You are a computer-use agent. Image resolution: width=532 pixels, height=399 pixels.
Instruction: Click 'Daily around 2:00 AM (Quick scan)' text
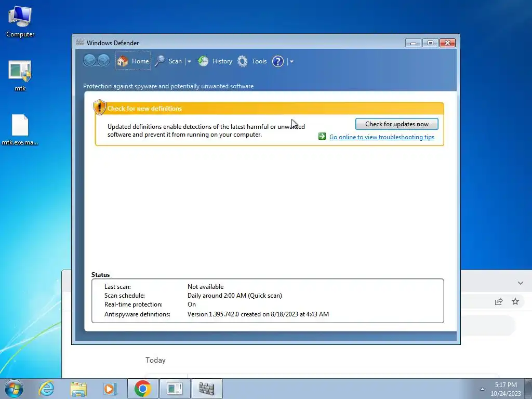(234, 296)
